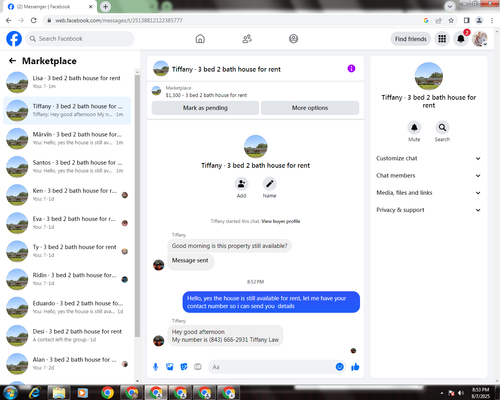The image size is (500, 400).
Task: Open the browser side panel icon
Action: [467, 20]
